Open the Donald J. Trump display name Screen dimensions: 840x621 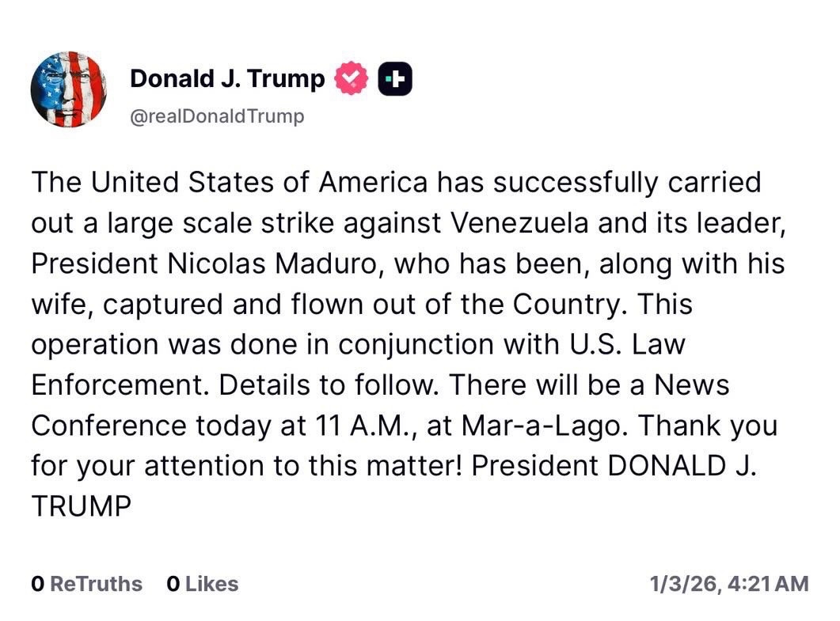pos(227,79)
